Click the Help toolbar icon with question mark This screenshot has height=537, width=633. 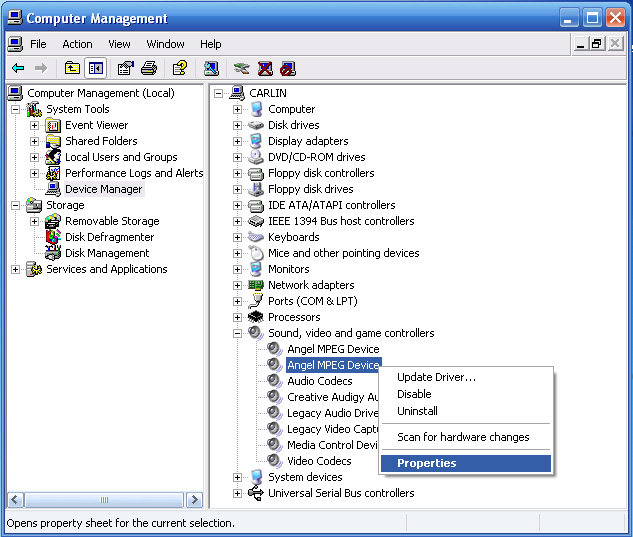pos(179,68)
